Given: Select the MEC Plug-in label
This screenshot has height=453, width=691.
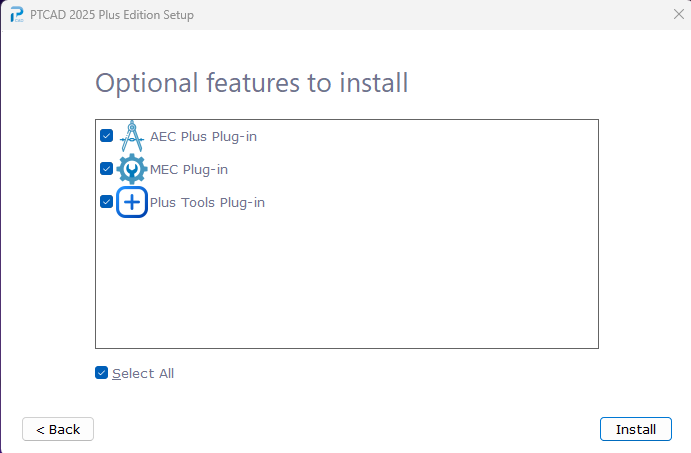Looking at the screenshot, I should click(x=189, y=170).
